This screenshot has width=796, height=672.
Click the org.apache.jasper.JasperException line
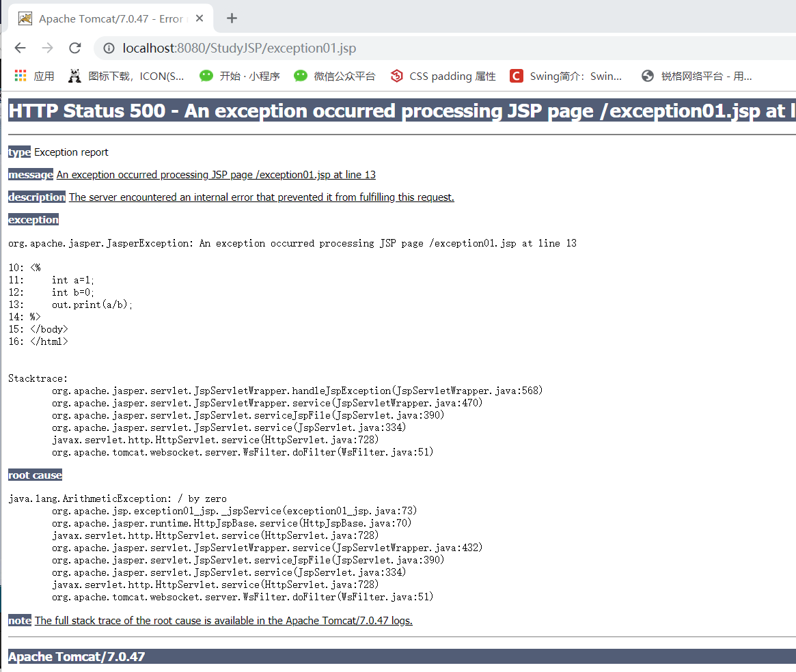(x=292, y=243)
